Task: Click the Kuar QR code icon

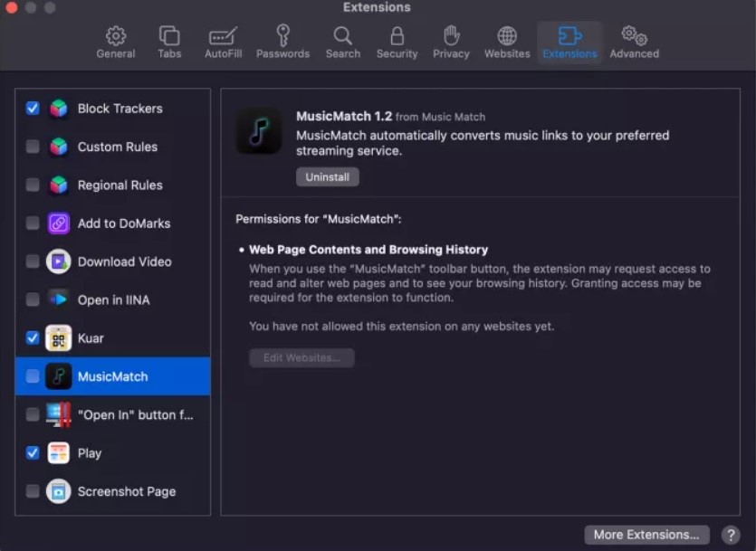Action: pos(58,338)
